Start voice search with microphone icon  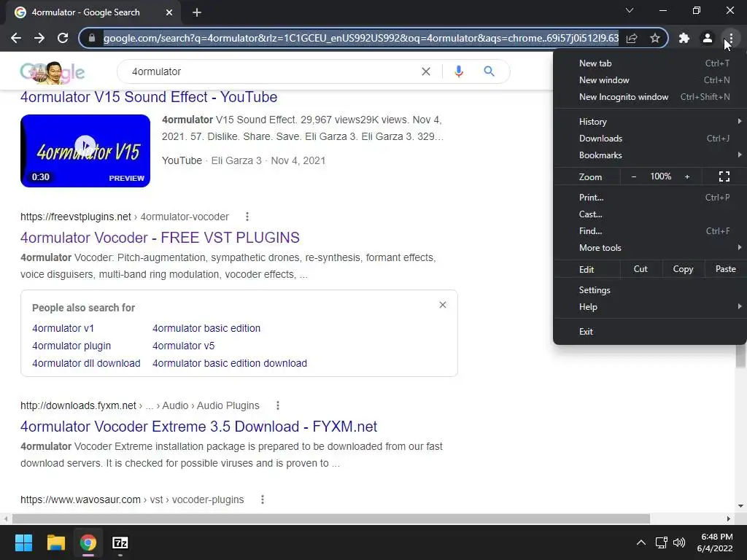click(x=459, y=71)
